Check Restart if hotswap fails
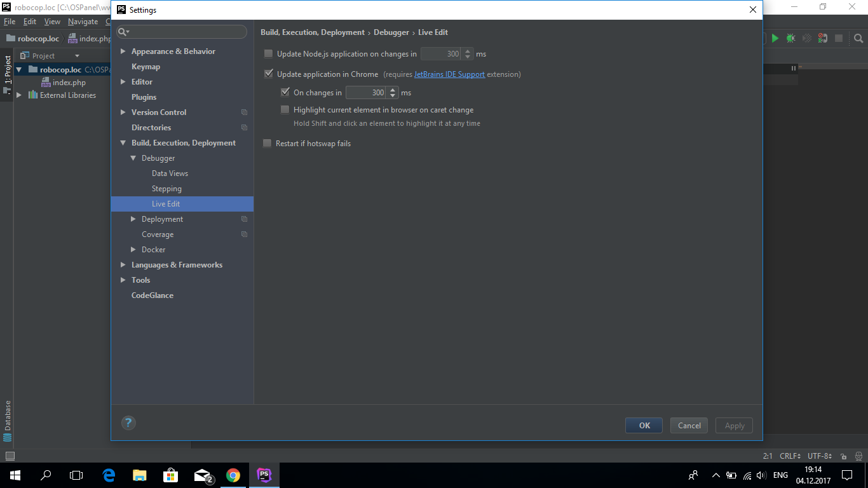The height and width of the screenshot is (488, 868). pos(268,144)
